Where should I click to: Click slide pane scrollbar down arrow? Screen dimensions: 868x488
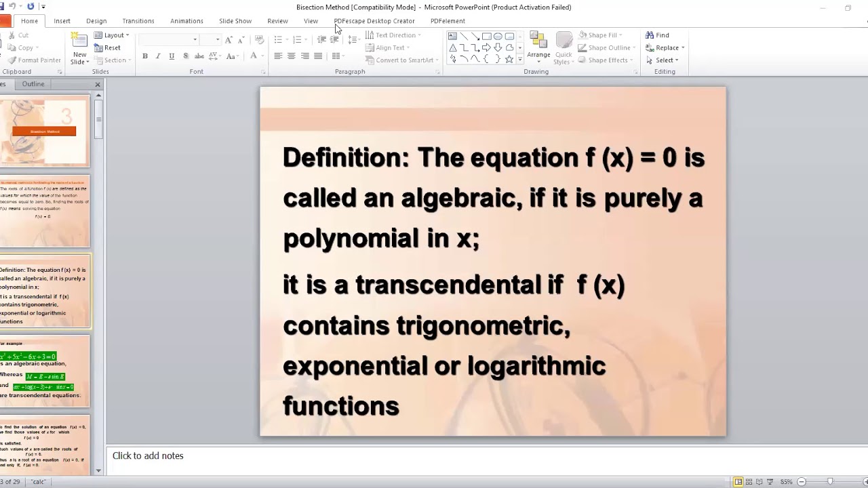tap(98, 470)
